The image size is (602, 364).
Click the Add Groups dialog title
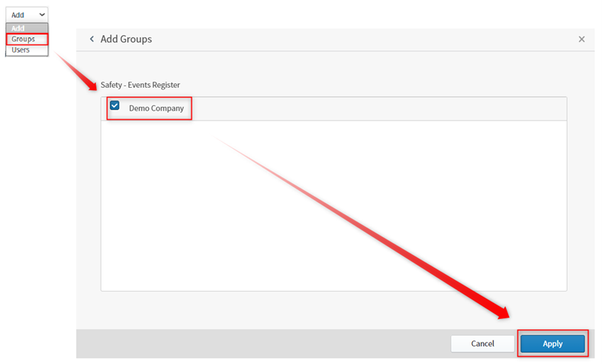tap(126, 39)
